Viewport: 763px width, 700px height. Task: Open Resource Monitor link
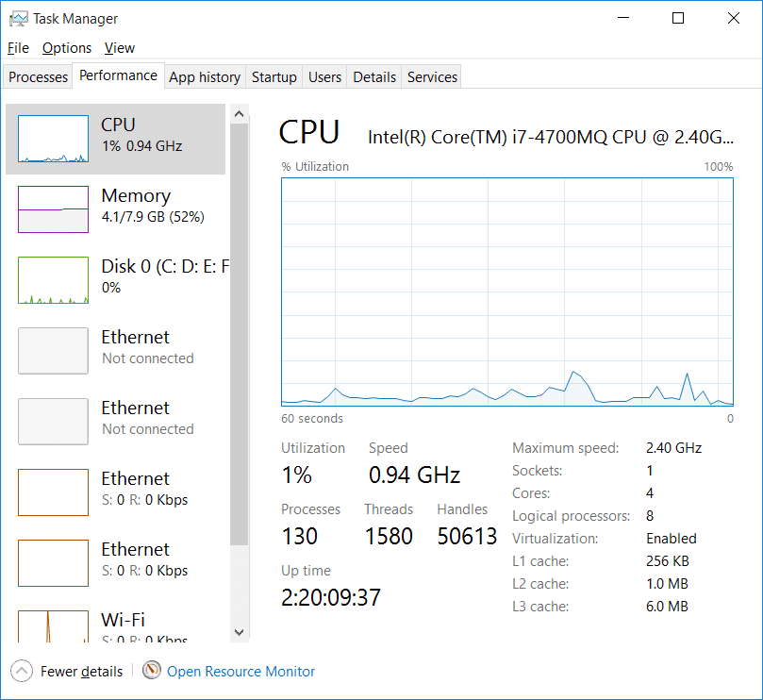point(241,672)
